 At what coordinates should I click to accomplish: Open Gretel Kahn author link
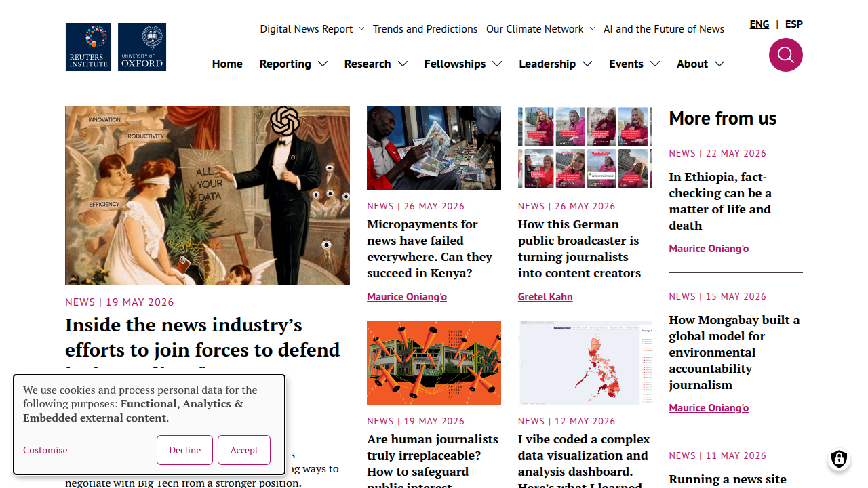click(545, 297)
